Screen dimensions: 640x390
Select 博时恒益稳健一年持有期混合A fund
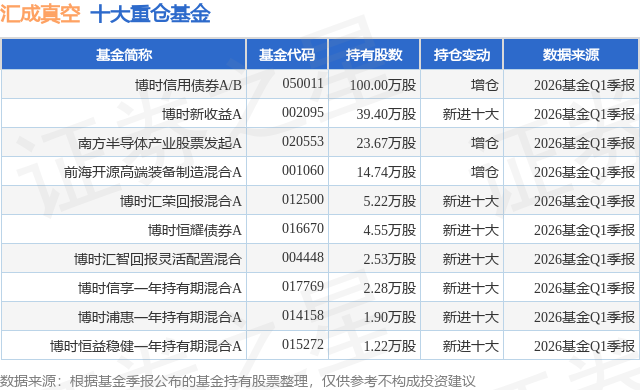coord(146,346)
